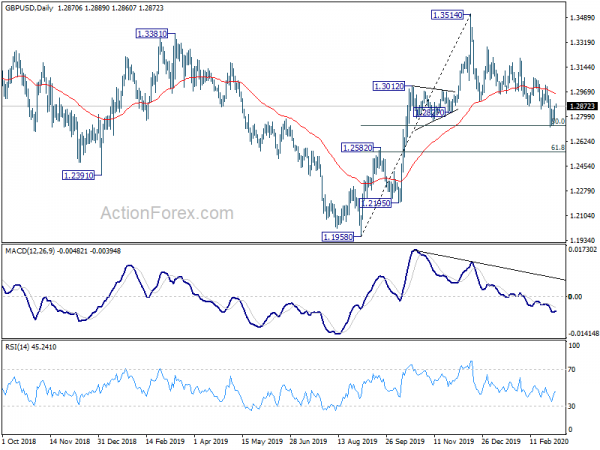
Task: Select the 1.23910 low price label
Action: (x=78, y=176)
